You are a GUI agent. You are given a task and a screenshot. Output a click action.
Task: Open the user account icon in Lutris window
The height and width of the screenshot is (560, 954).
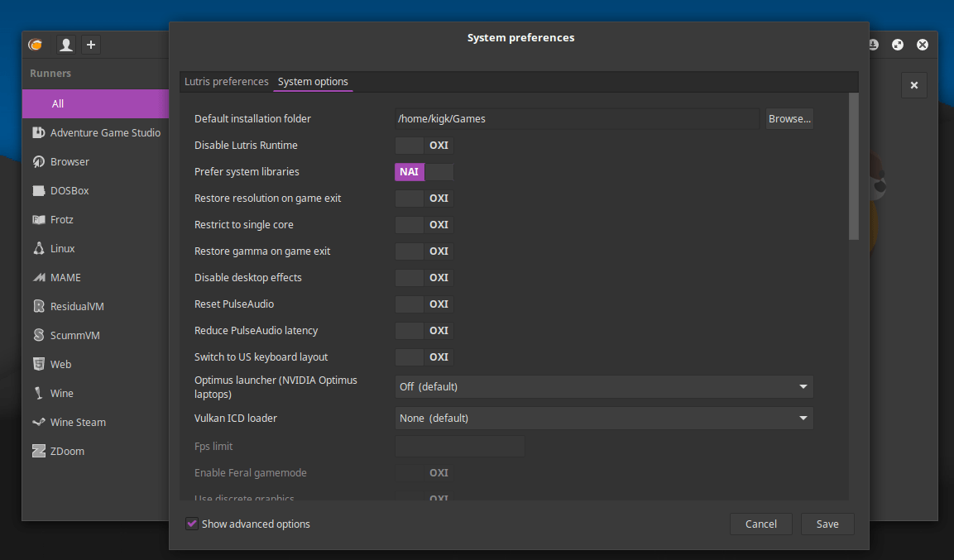pyautogui.click(x=65, y=45)
